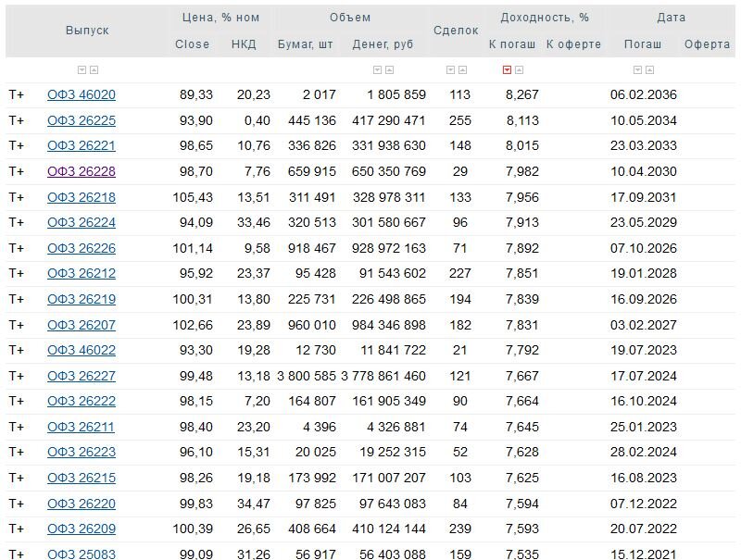Select НКД value 33,46 of ОФЗ 26224

coord(254,222)
